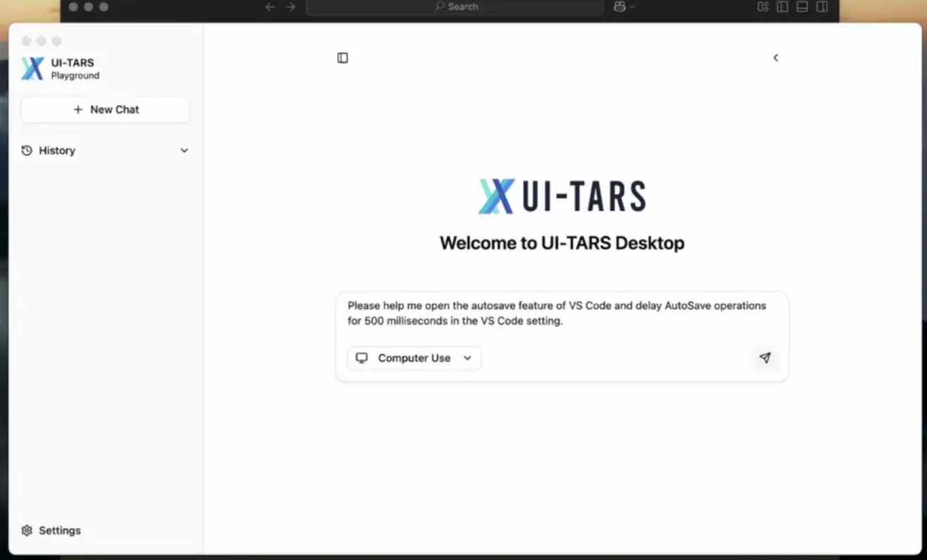Open the dropdown arrow beside Copilot icon
Image resolution: width=927 pixels, height=560 pixels.
click(632, 6)
